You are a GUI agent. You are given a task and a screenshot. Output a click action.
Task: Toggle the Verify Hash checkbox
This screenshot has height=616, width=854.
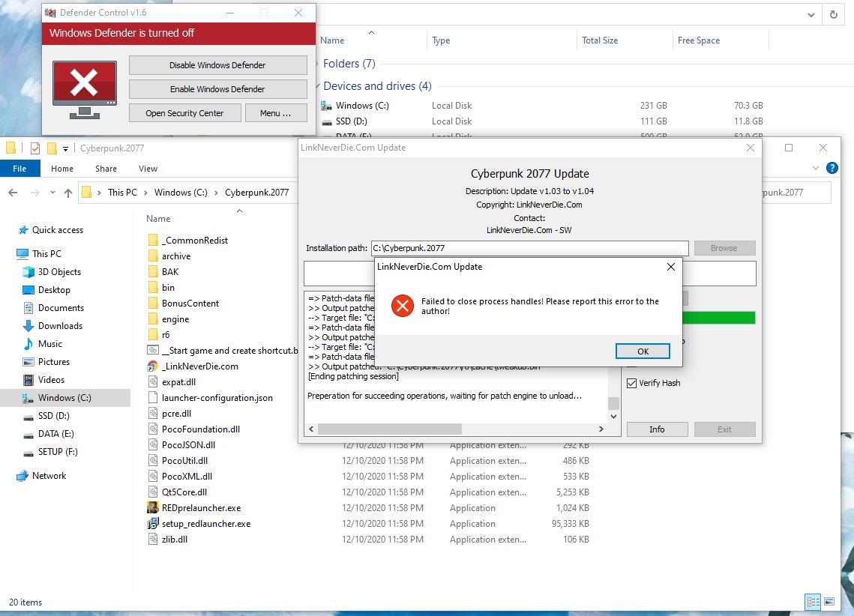click(632, 383)
